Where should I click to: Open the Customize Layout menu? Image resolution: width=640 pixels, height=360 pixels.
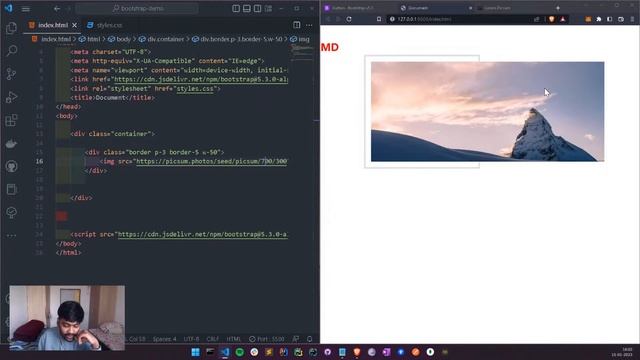click(268, 9)
